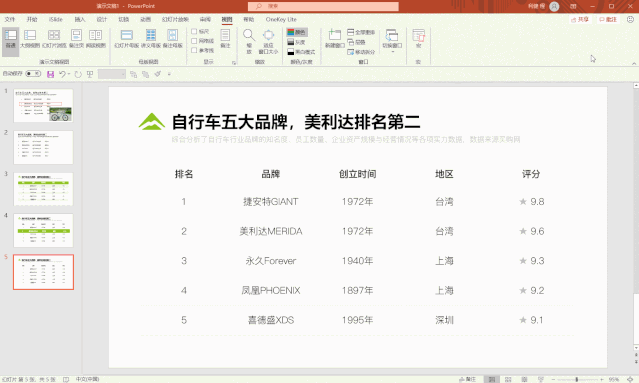Collapse the ribbon with chevron arrow
The height and width of the screenshot is (383, 639).
[634, 64]
